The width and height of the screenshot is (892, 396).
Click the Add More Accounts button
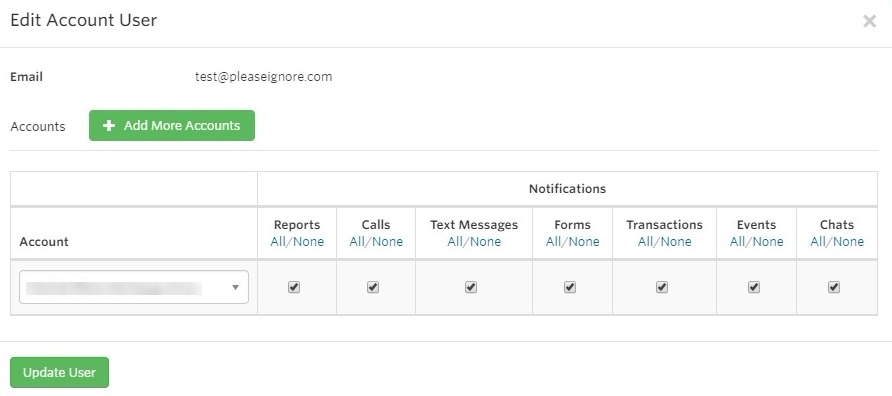coord(172,125)
